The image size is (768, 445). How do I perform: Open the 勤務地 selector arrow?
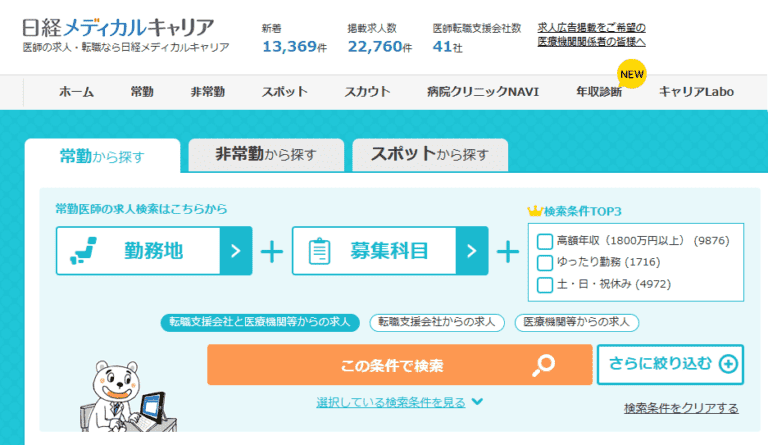point(236,251)
